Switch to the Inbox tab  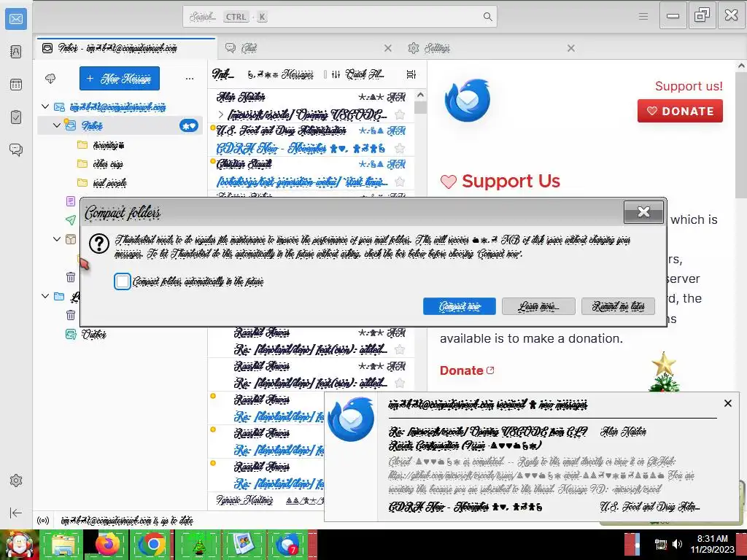[125, 48]
